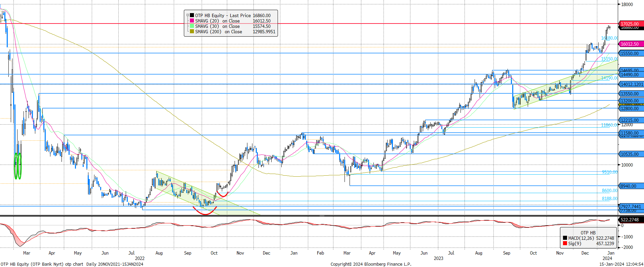The height and width of the screenshot is (267, 644).
Task: Click the red 17025.00 price tag
Action: [x=631, y=24]
